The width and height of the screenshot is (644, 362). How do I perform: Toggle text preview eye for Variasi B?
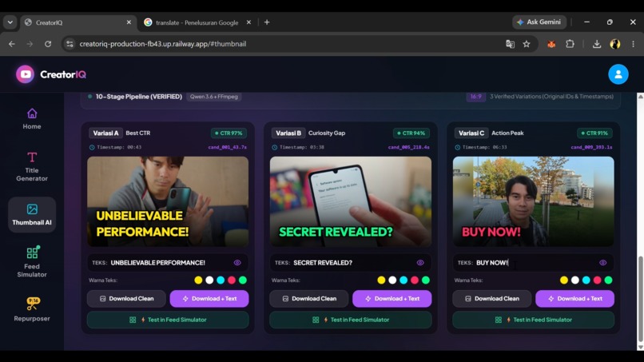(x=420, y=263)
